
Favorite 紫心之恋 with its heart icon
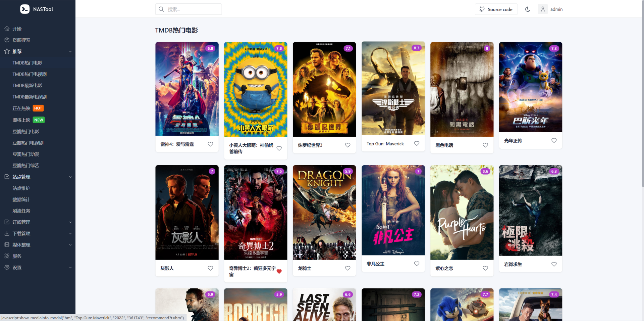tap(485, 268)
